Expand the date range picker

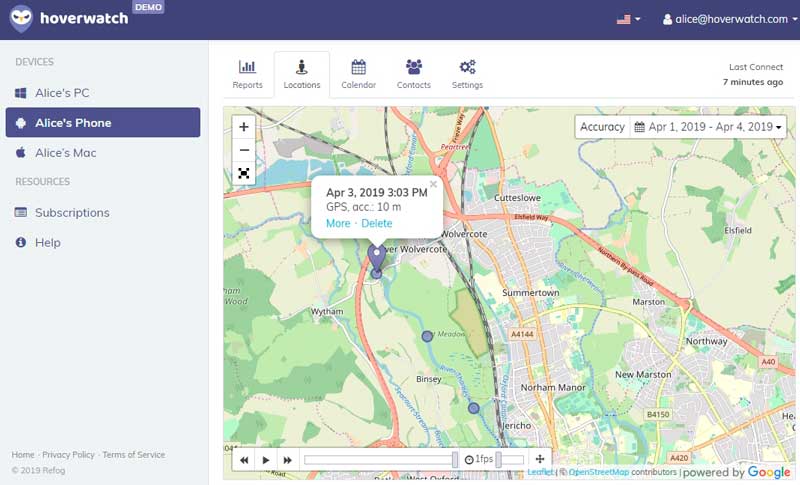click(x=709, y=127)
